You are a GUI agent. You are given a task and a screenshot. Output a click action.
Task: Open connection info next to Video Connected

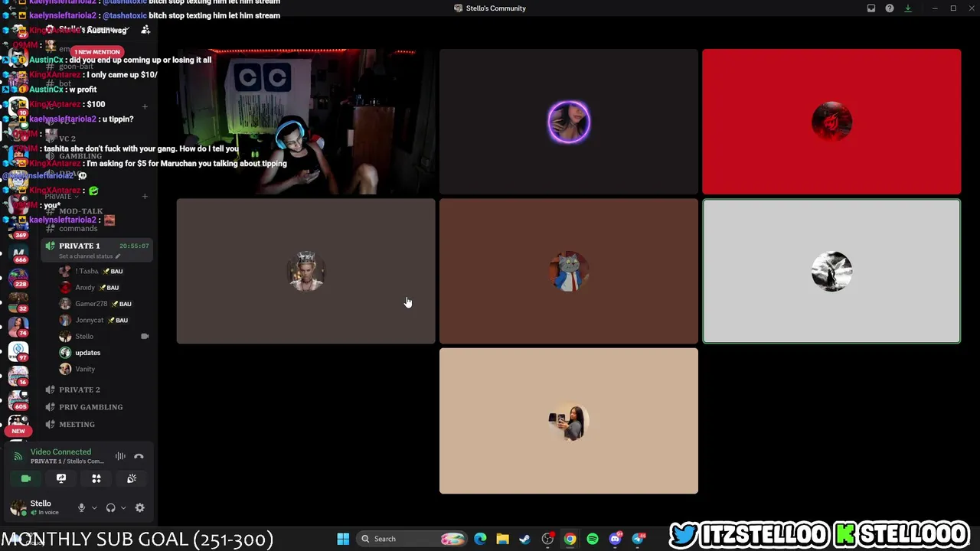[18, 456]
